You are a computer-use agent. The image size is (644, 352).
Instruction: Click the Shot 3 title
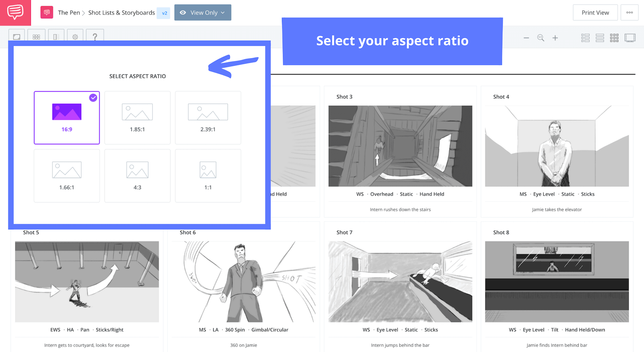click(345, 97)
